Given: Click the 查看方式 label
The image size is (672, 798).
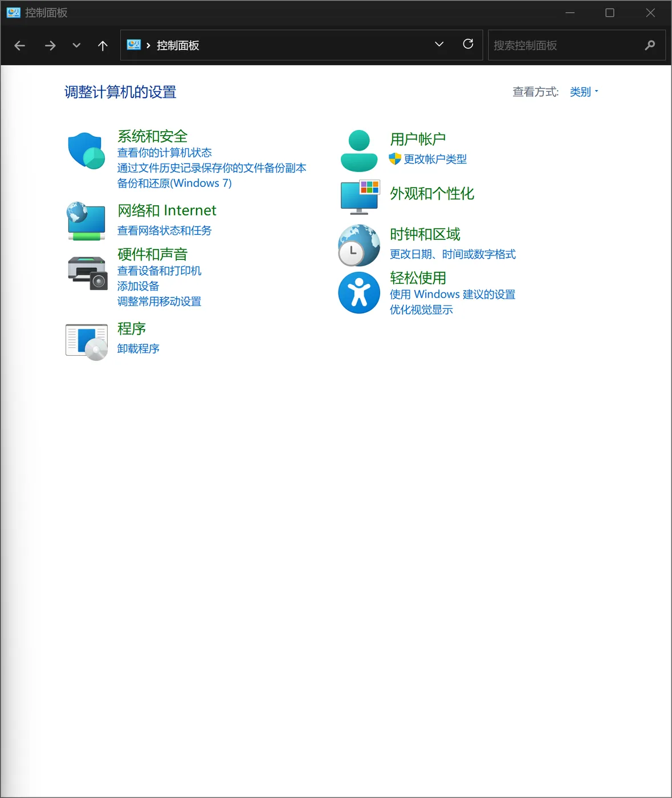Looking at the screenshot, I should point(536,92).
